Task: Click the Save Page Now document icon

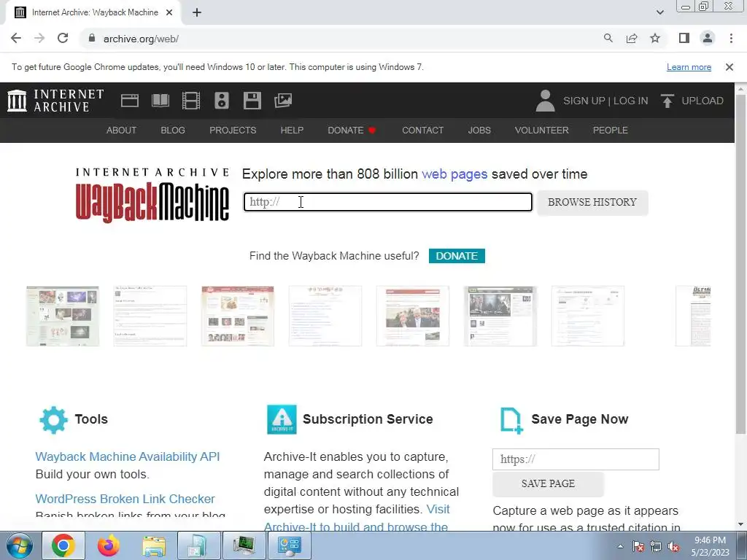Action: click(511, 421)
